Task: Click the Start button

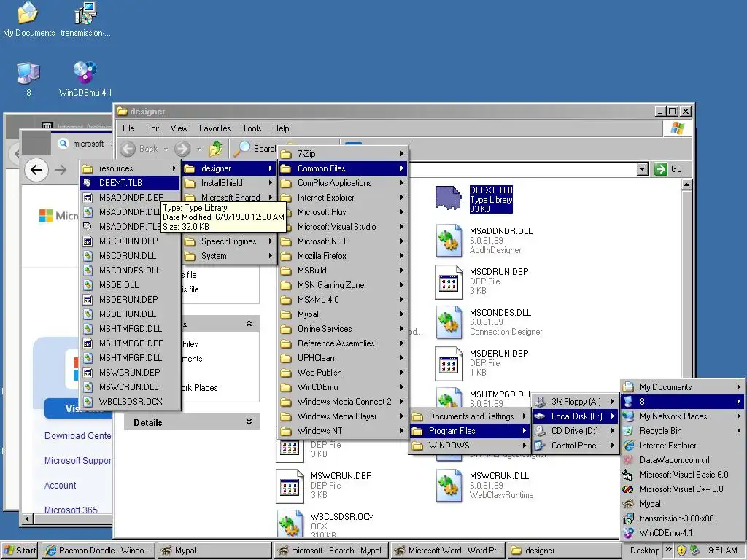Action: pos(20,551)
